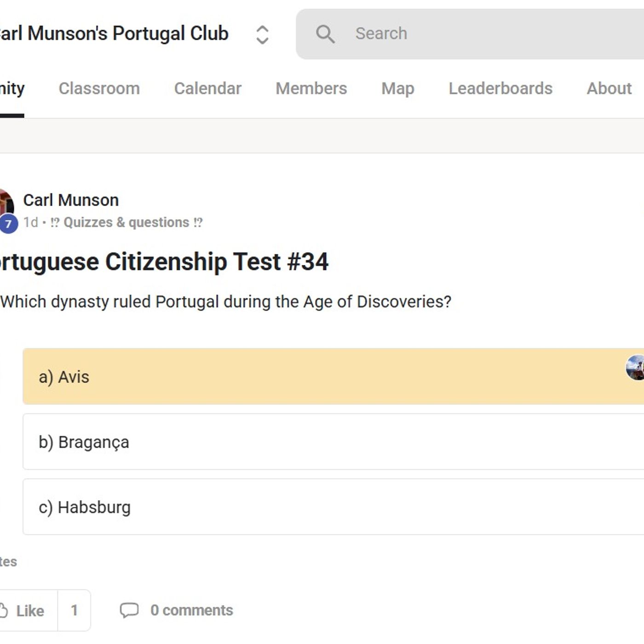
Task: Click the thumbs-up Like icon
Action: tap(5, 609)
